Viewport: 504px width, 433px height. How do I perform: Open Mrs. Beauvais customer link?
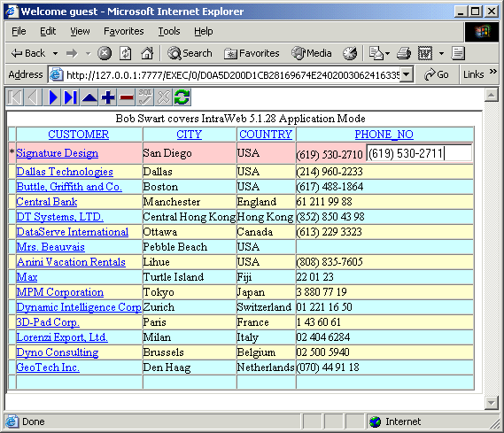50,247
